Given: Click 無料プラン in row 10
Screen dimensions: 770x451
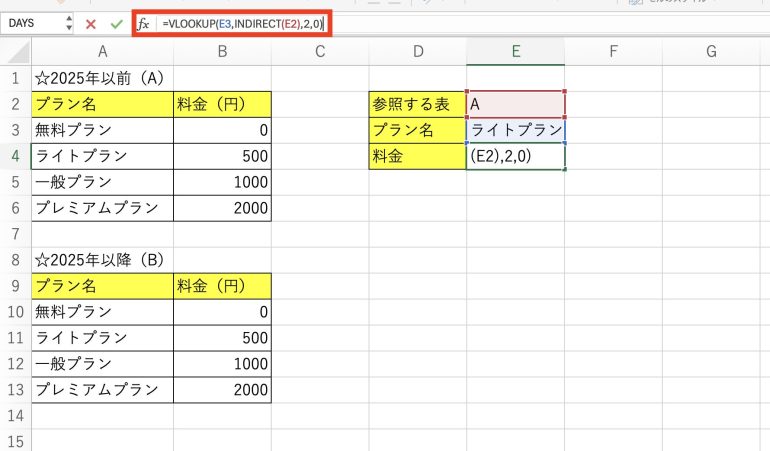Looking at the screenshot, I should pyautogui.click(x=102, y=312).
